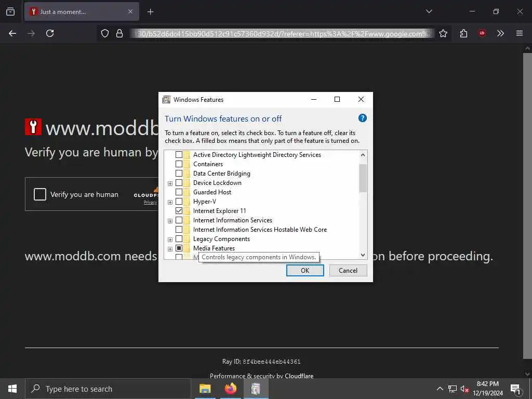Image resolution: width=532 pixels, height=399 pixels.
Task: Show hidden system tray icons
Action: click(x=440, y=389)
